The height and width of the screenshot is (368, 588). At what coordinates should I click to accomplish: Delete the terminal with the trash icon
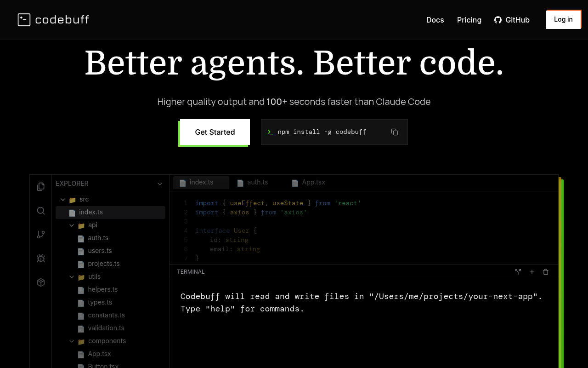546,272
